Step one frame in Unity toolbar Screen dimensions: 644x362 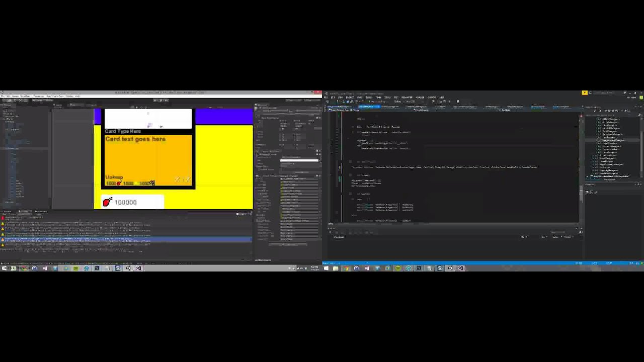[167, 100]
